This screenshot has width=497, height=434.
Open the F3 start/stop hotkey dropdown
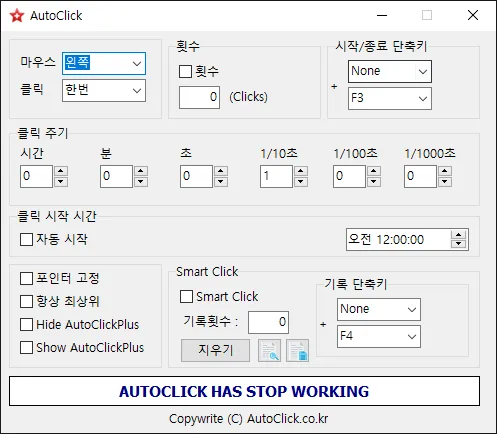pyautogui.click(x=390, y=98)
